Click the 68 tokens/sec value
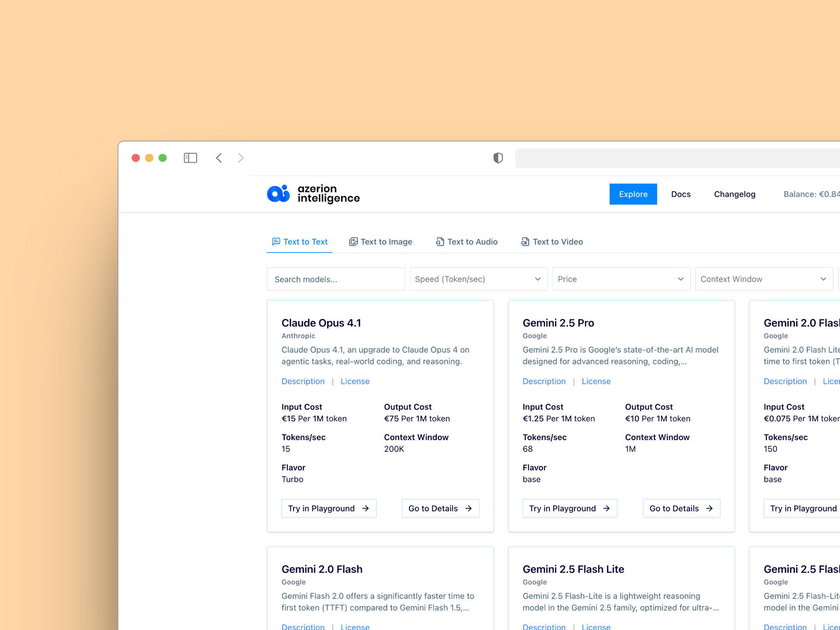Viewport: 840px width, 630px height. point(528,449)
